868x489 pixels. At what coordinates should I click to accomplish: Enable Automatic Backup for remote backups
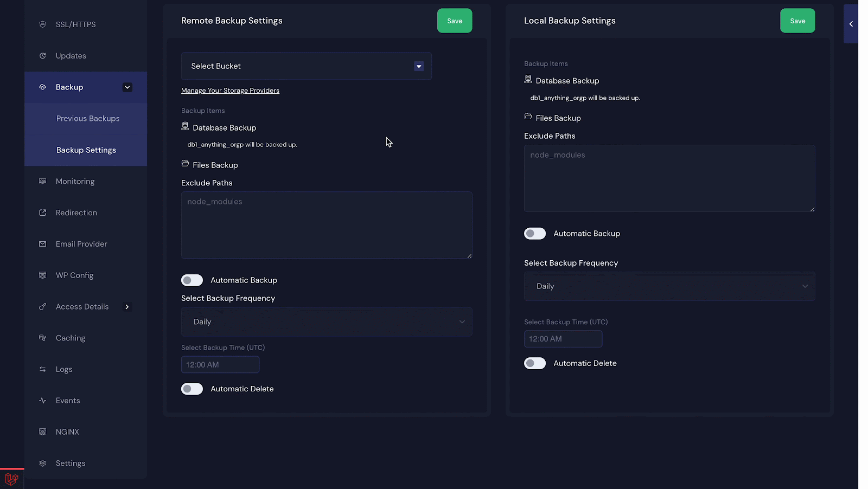(192, 280)
